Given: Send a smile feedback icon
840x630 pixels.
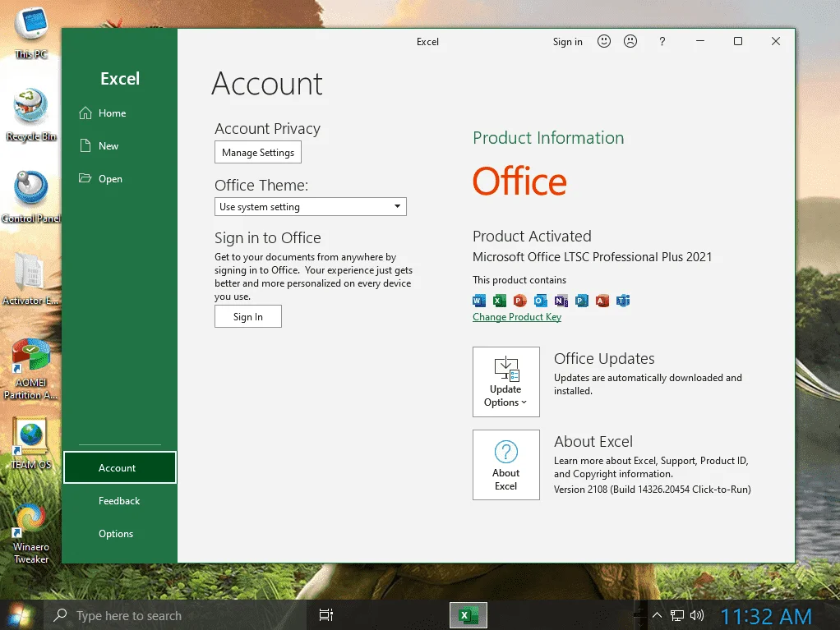Looking at the screenshot, I should tap(604, 41).
